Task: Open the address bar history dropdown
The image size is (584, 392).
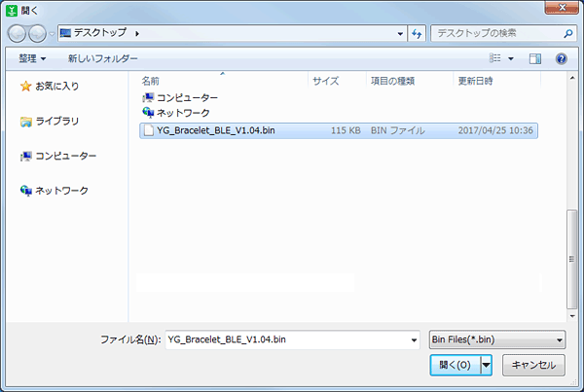Action: pos(400,34)
